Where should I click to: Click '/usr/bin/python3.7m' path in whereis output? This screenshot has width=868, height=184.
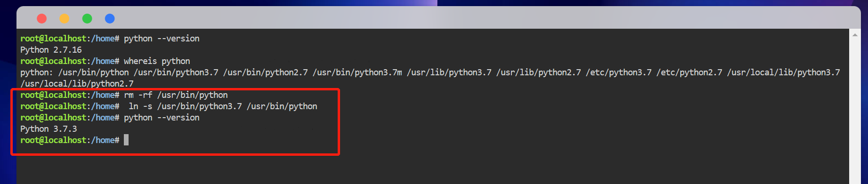[357, 72]
